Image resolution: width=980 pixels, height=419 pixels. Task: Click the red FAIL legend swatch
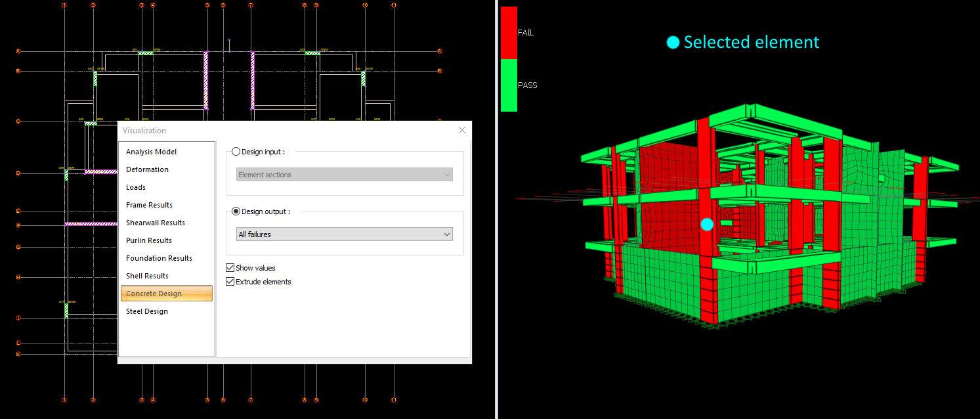[509, 33]
